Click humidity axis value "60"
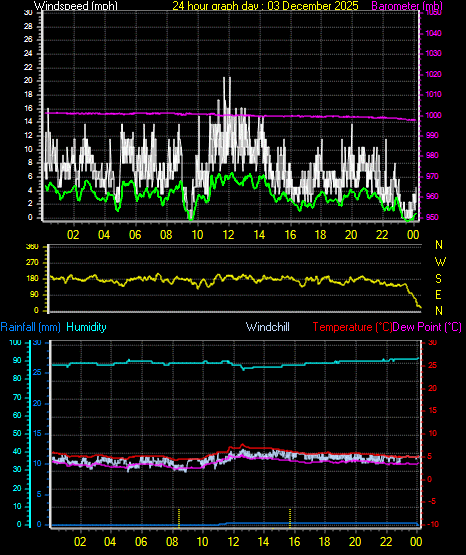The width and height of the screenshot is (466, 555). 17,415
